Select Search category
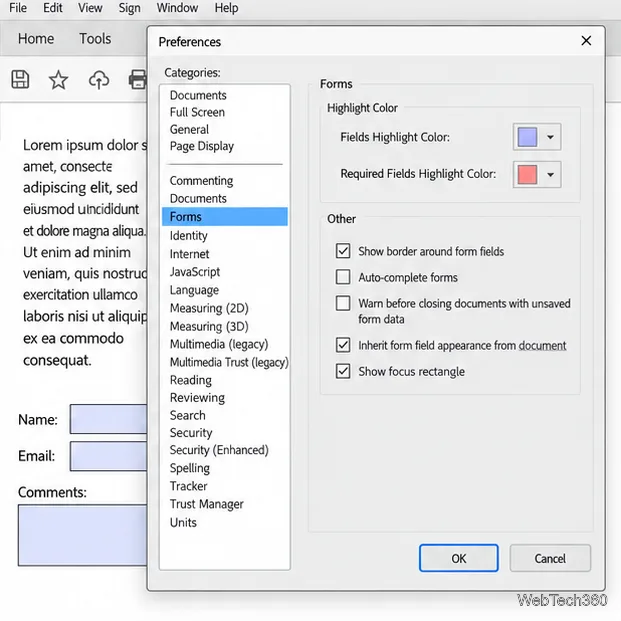This screenshot has width=621, height=621. coord(187,415)
